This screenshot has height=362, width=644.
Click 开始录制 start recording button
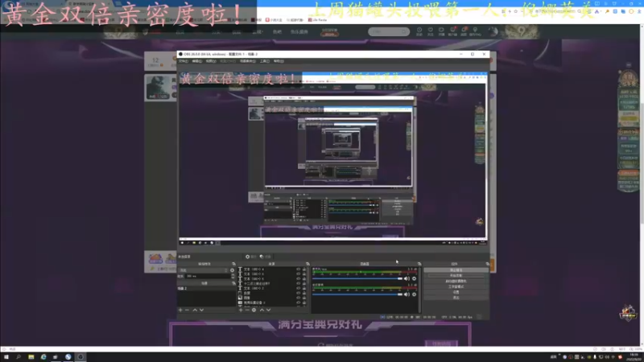coord(456,275)
